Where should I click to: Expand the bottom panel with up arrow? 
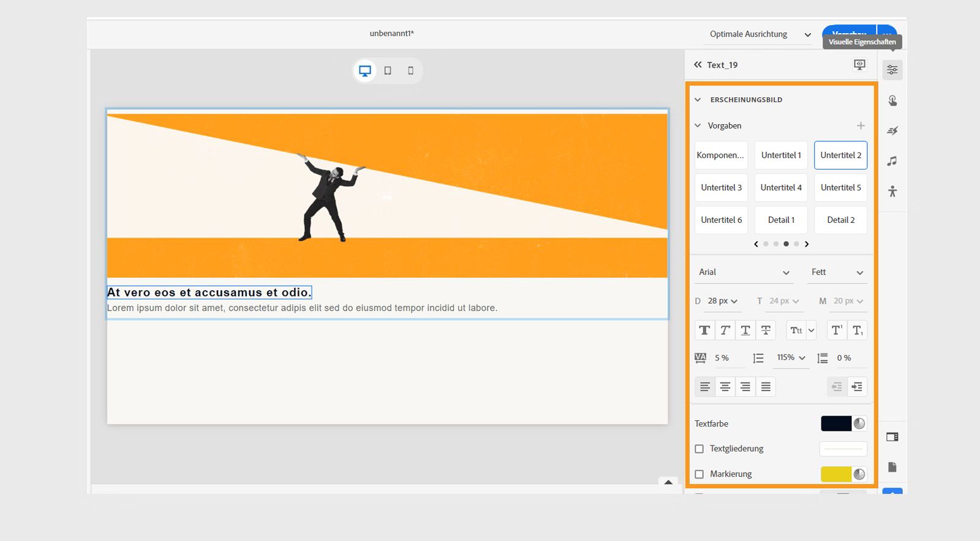(668, 482)
